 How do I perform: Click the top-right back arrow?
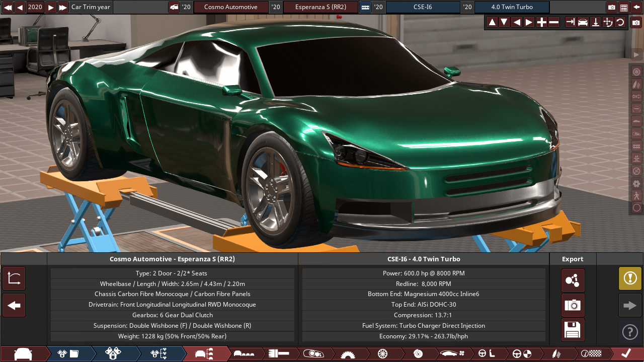coord(636,7)
